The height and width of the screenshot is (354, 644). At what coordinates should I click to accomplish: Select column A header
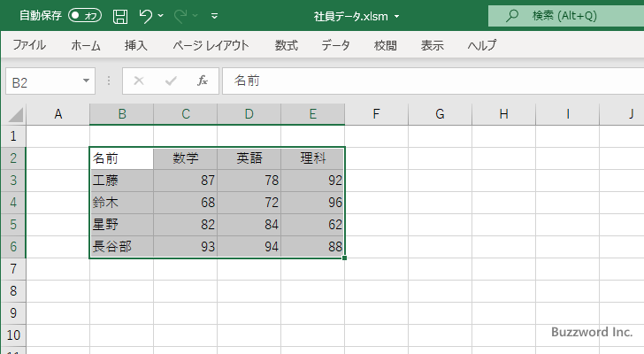click(x=57, y=114)
